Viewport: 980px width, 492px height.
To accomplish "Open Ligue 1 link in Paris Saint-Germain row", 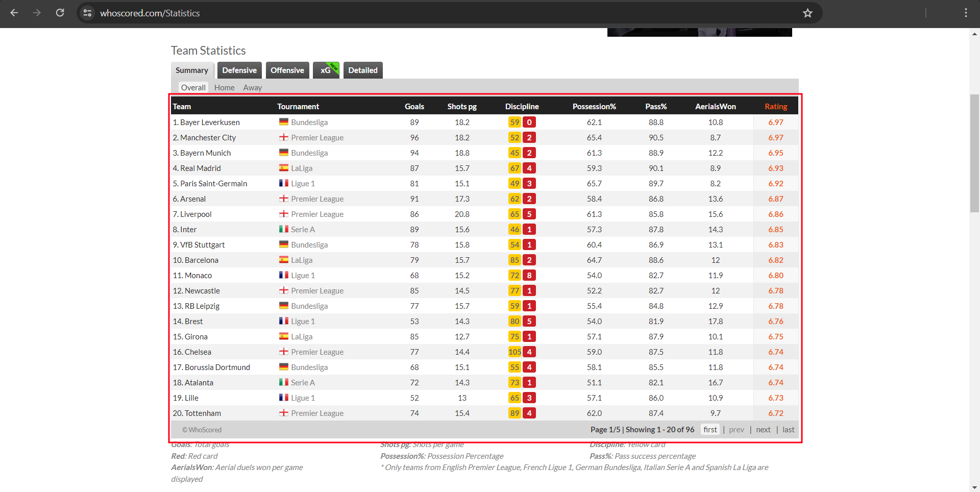I will 303,184.
